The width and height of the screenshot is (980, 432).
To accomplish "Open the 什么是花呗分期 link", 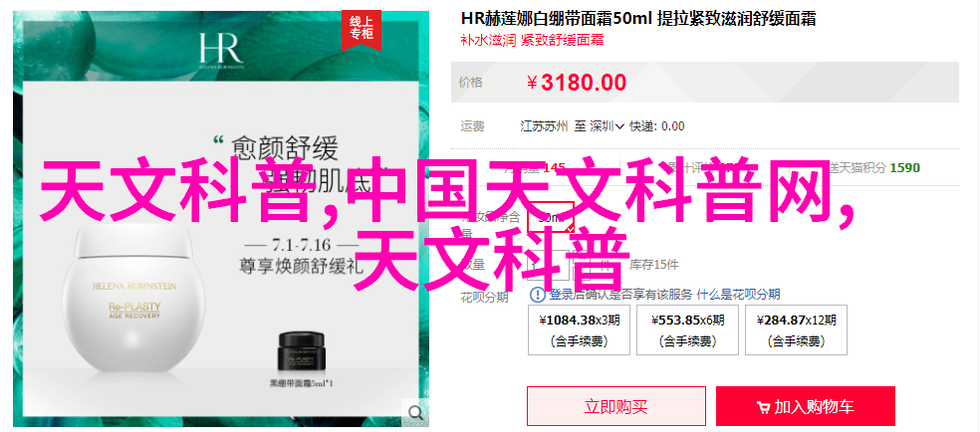I will pyautogui.click(x=738, y=295).
